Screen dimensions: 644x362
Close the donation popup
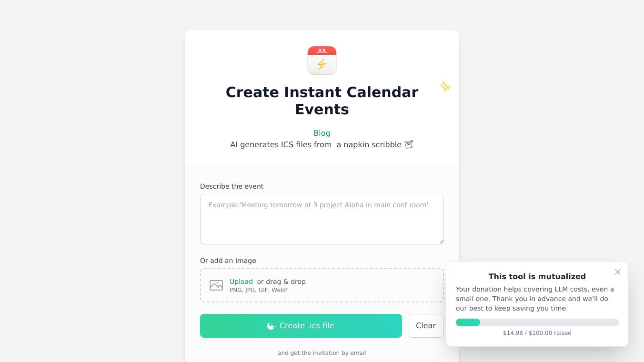(618, 272)
